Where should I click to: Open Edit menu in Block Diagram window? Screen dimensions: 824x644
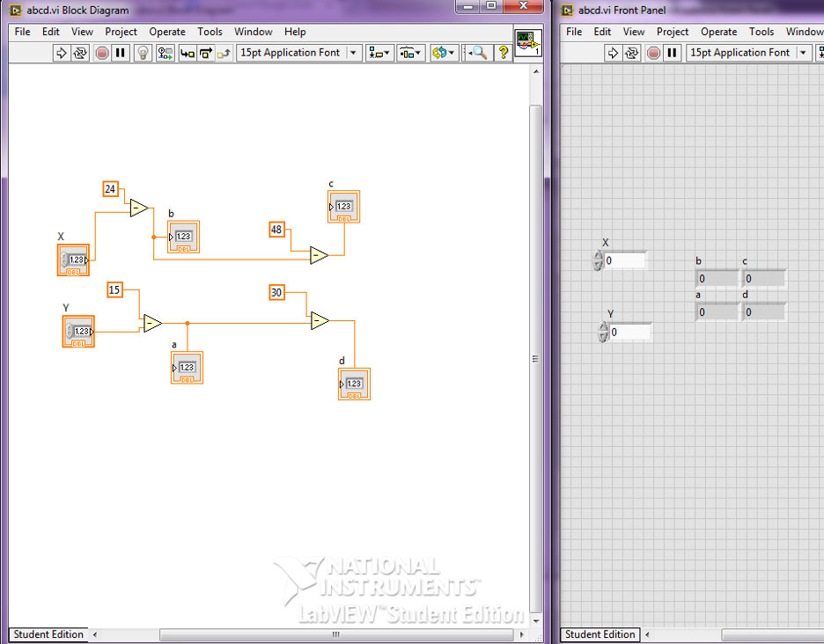click(51, 32)
